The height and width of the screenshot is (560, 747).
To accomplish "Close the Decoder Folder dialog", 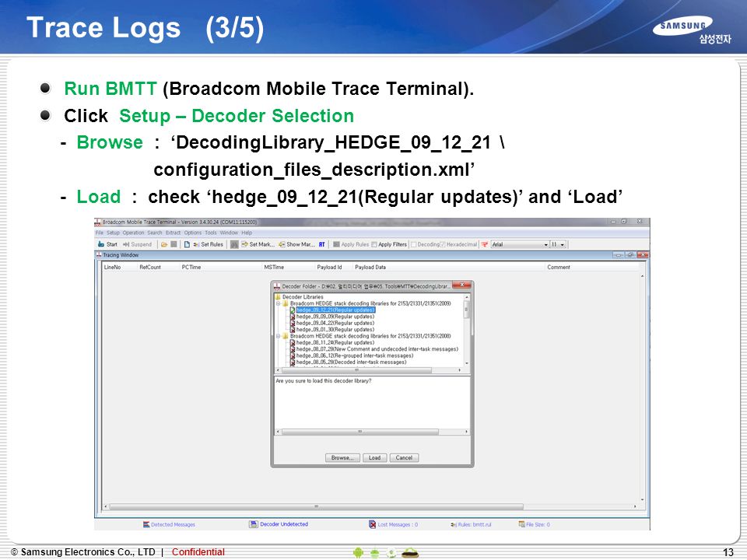I will 461,285.
